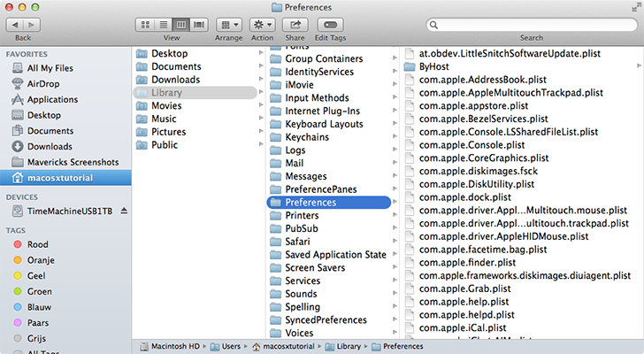Open the Arrange dropdown

(x=229, y=25)
